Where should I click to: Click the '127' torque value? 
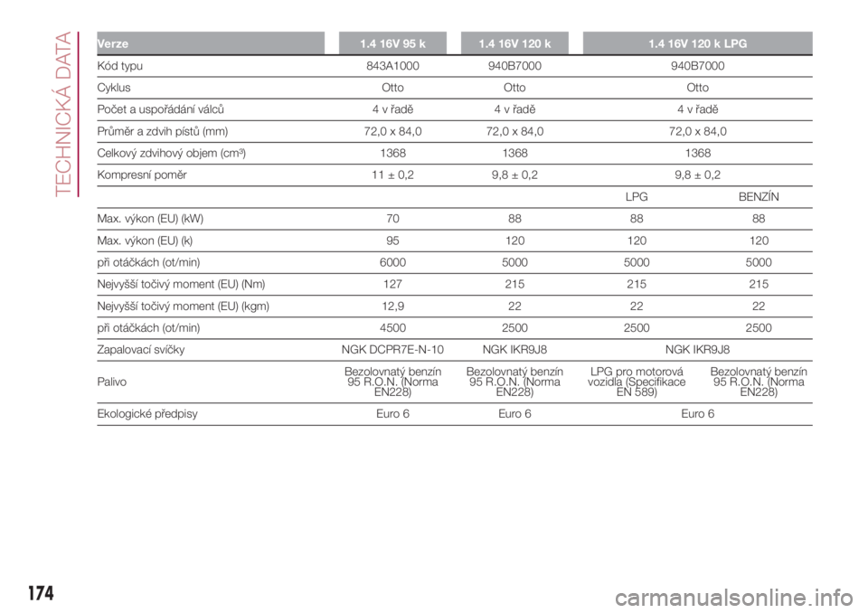click(x=392, y=285)
